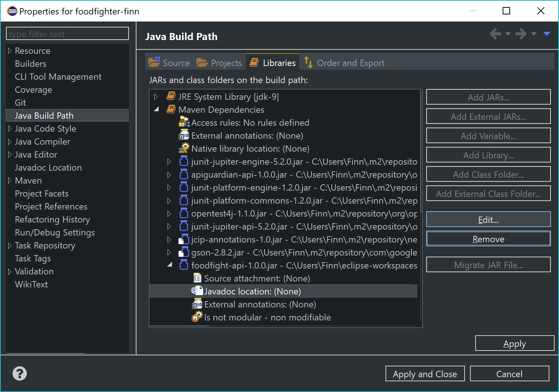Open the view menu blue triangle
The width and height of the screenshot is (559, 392).
point(547,34)
